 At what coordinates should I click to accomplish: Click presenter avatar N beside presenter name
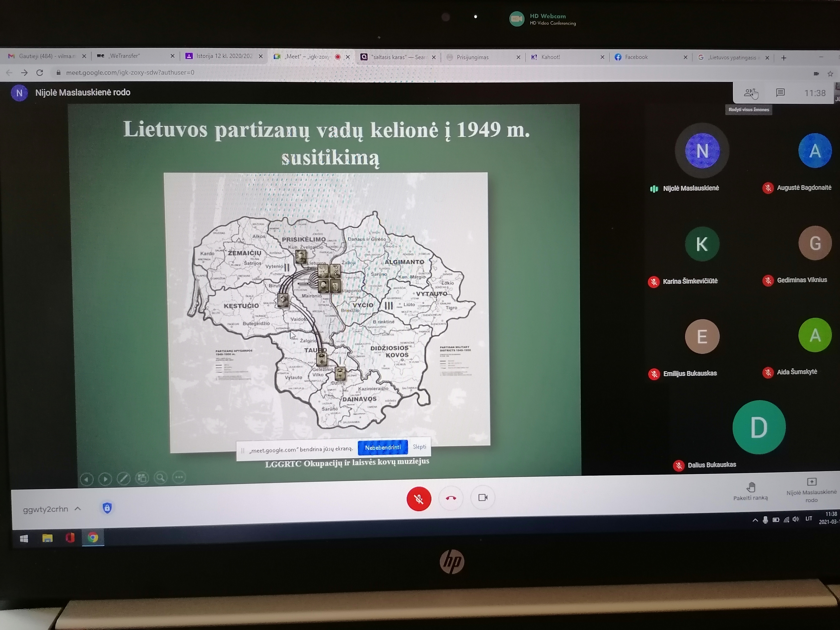click(x=19, y=93)
